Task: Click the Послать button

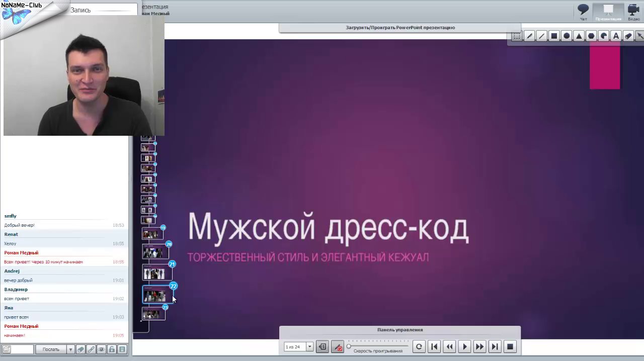Action: (x=51, y=349)
